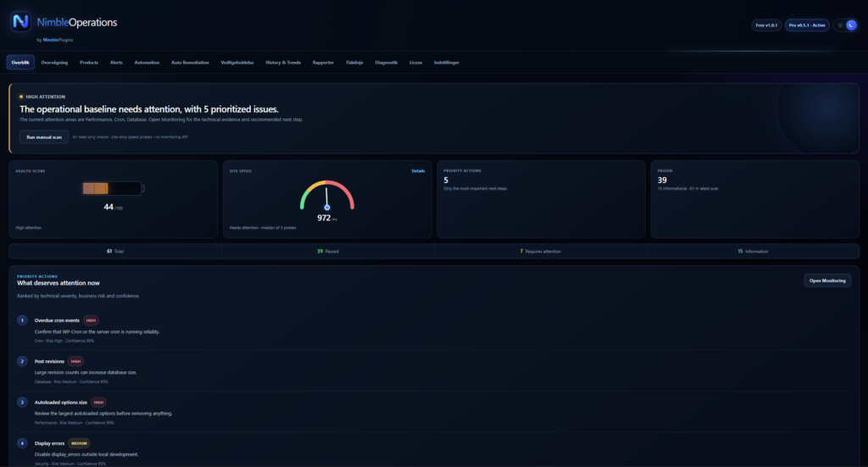Switch to light theme via sun icon

click(840, 25)
